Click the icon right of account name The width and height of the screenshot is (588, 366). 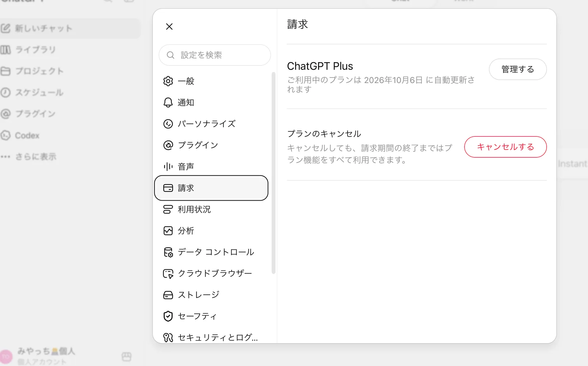coord(126,356)
